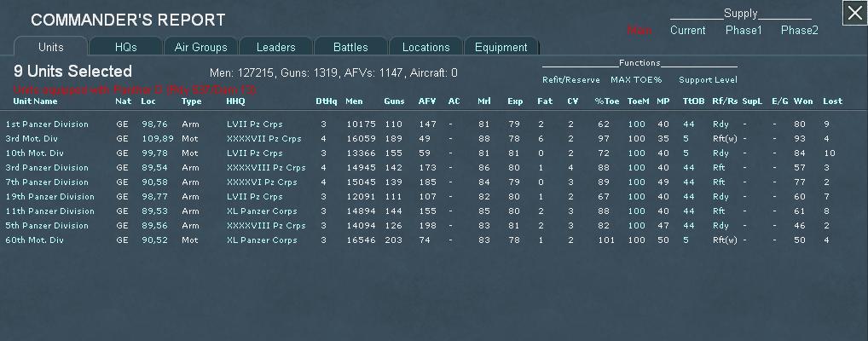Select the Max supply option
Viewport: 868px width, 341px height.
click(x=639, y=31)
